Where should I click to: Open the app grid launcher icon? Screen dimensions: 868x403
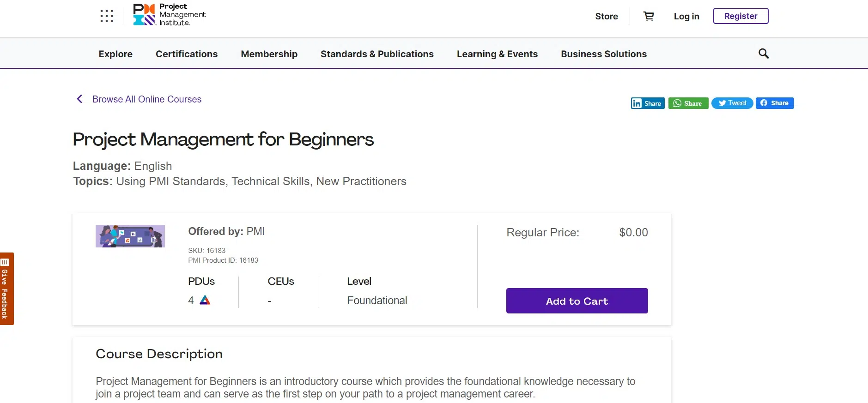[107, 16]
